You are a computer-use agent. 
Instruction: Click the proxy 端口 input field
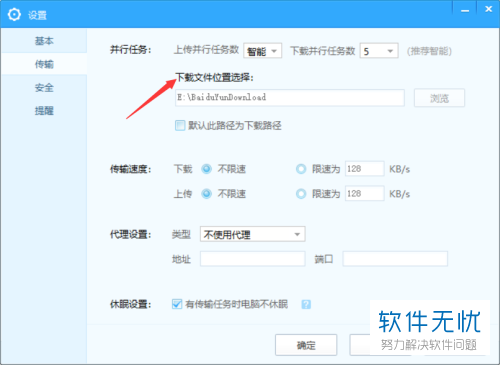[395, 259]
